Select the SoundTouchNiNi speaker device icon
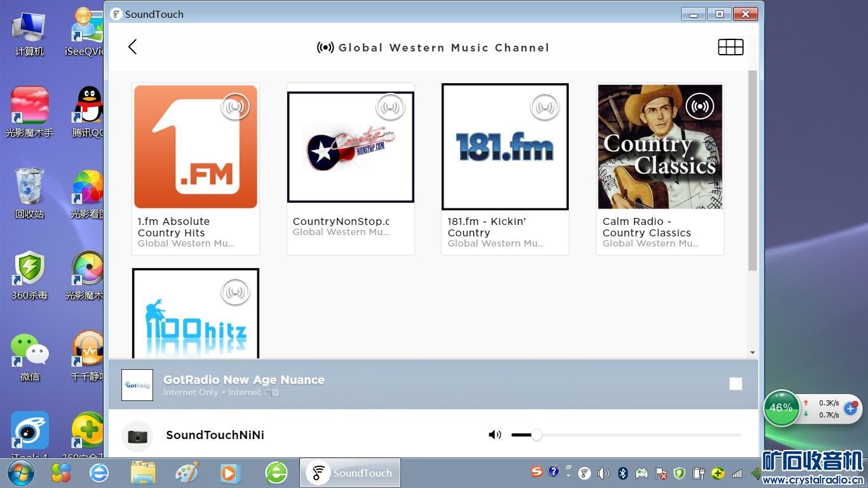868x488 pixels. pyautogui.click(x=137, y=437)
